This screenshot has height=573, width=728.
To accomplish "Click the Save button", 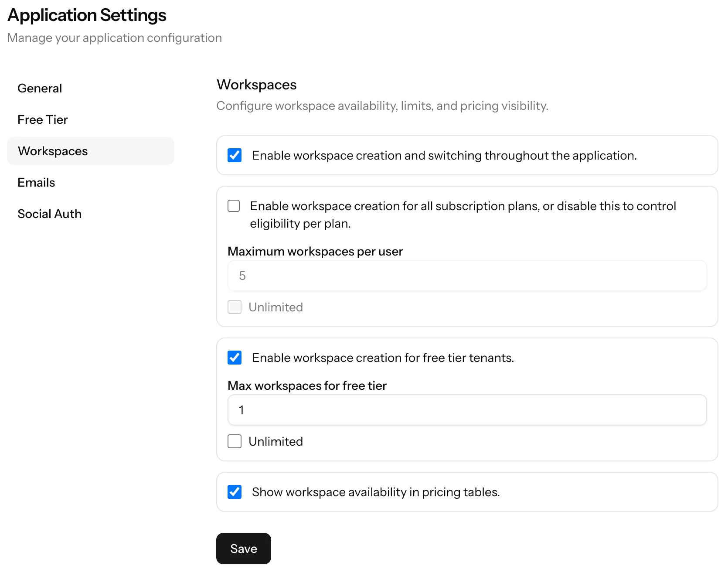I will pos(243,549).
